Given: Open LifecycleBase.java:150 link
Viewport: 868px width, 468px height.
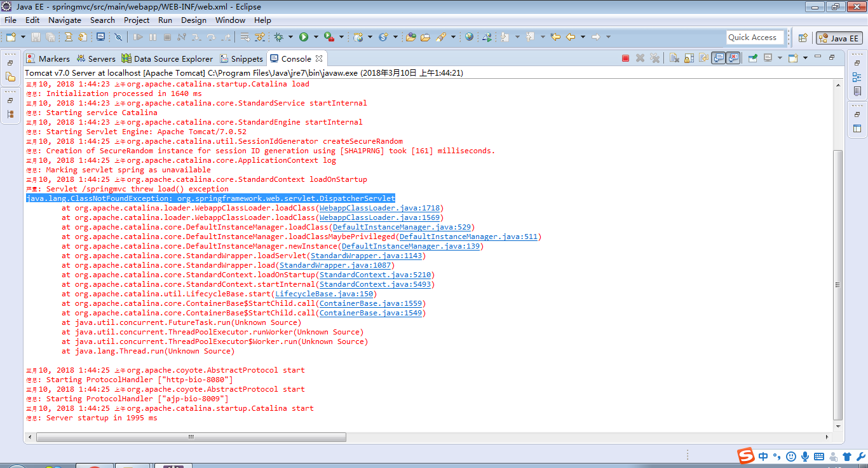Looking at the screenshot, I should click(x=324, y=294).
